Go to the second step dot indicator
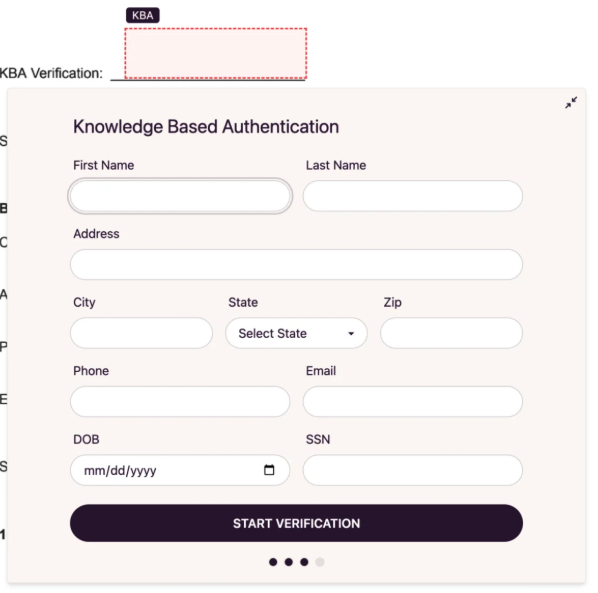Image resolution: width=598 pixels, height=593 pixels. [289, 562]
